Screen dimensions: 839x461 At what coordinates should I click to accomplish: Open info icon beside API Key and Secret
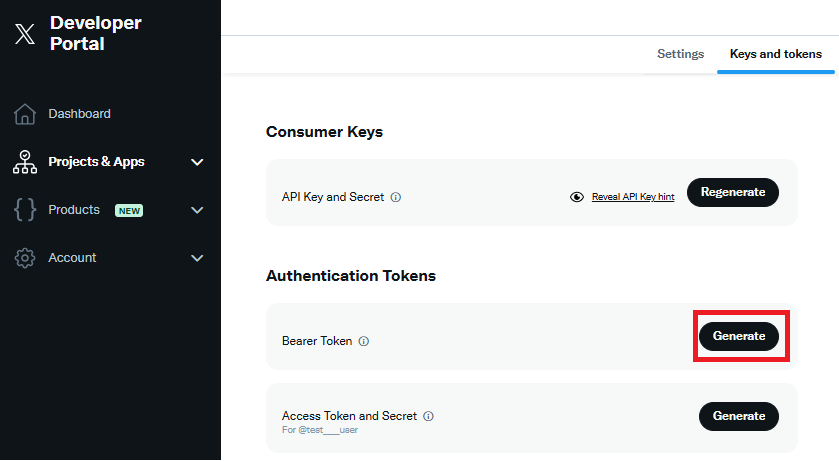click(x=396, y=197)
